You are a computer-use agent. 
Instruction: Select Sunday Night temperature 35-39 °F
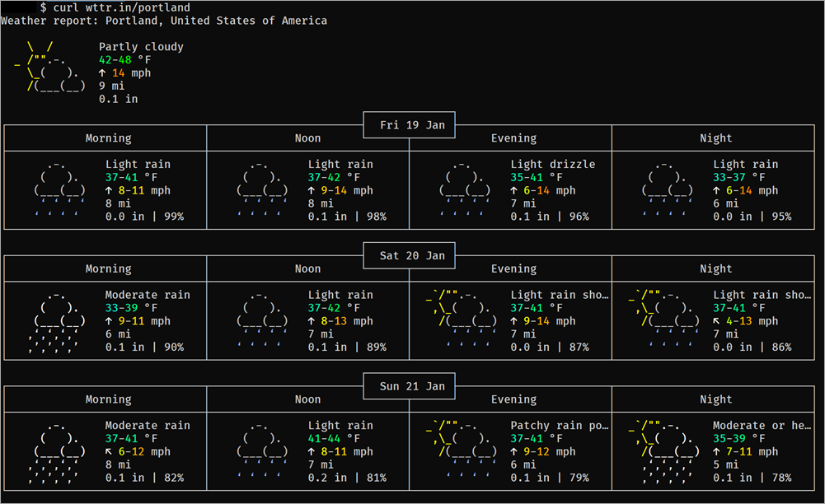click(x=738, y=438)
